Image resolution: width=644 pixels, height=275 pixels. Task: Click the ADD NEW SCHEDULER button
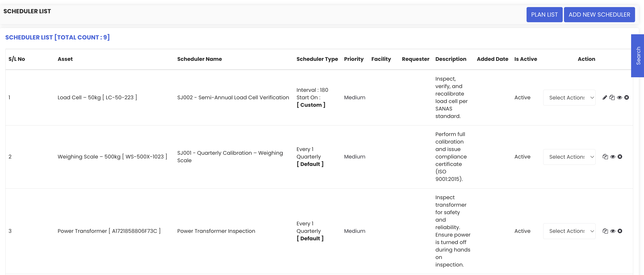(x=599, y=15)
